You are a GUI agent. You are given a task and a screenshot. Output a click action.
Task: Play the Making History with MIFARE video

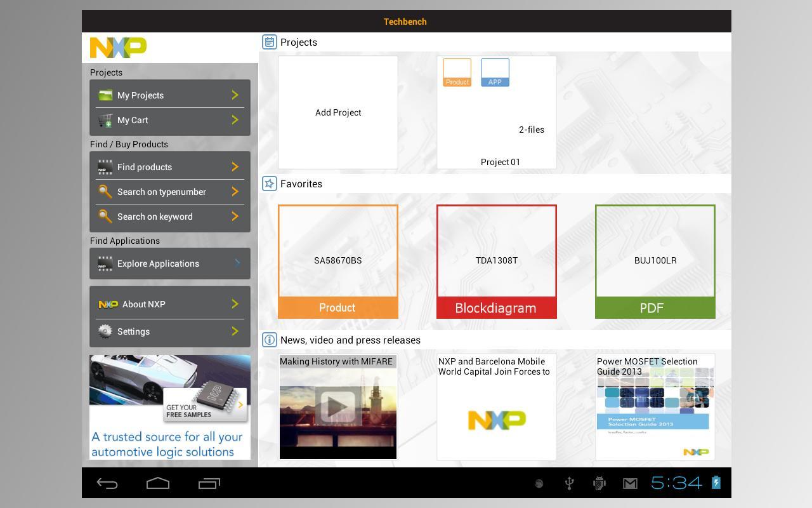[337, 405]
